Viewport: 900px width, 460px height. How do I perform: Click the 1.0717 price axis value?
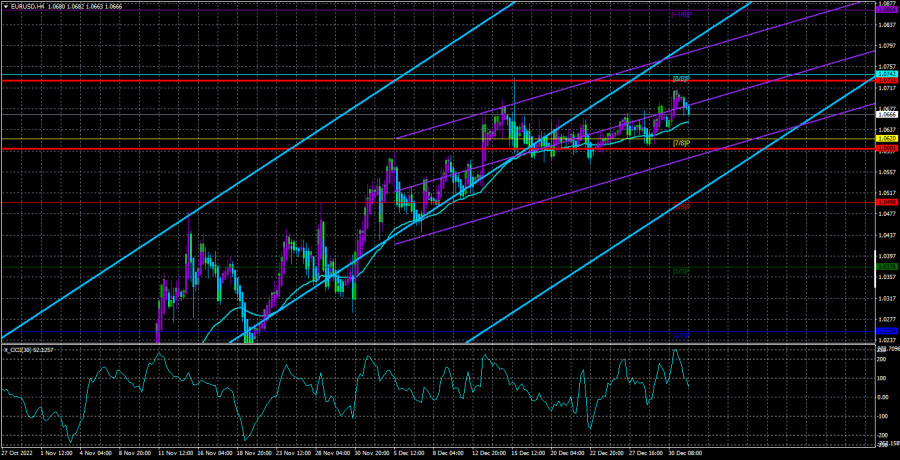(x=887, y=88)
